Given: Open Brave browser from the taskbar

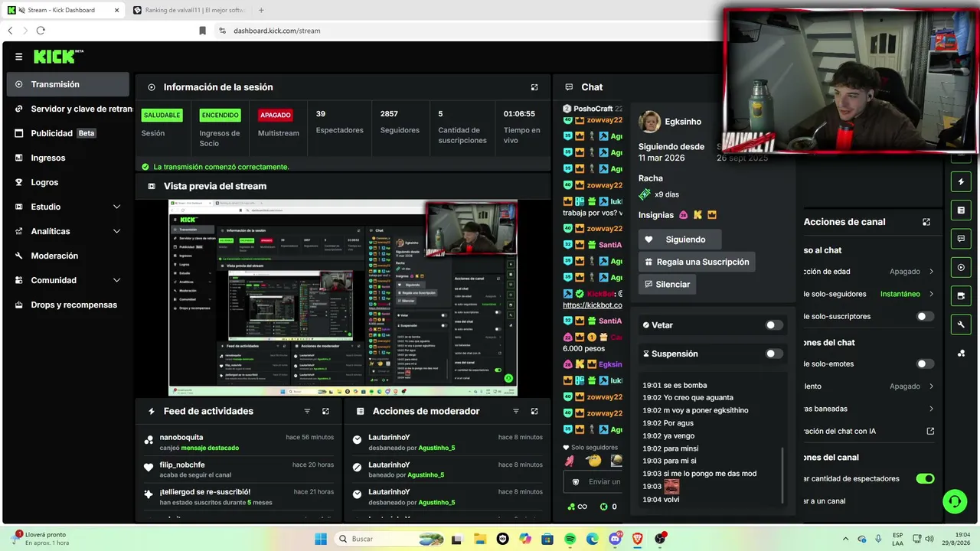Looking at the screenshot, I should tap(638, 539).
